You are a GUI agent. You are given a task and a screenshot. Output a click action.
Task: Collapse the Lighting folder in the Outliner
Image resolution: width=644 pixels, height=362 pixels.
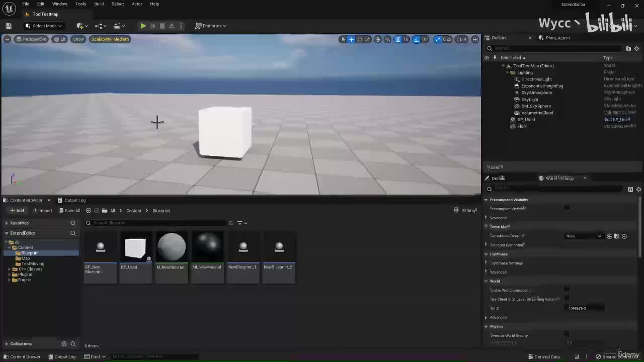(x=507, y=72)
